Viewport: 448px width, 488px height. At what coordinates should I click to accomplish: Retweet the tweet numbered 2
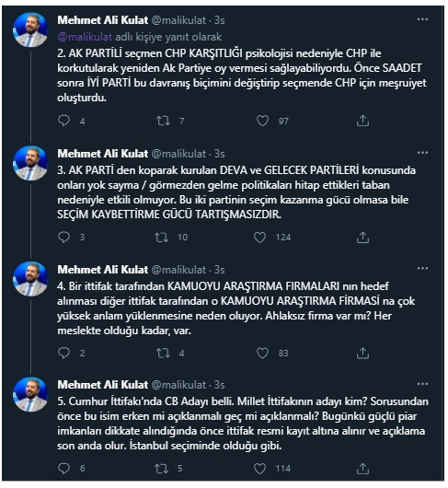[x=163, y=121]
